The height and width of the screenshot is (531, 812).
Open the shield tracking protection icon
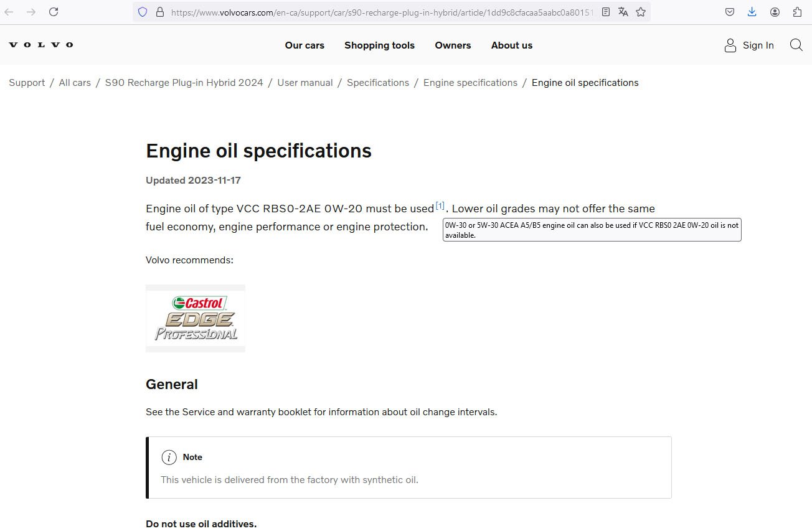point(143,12)
